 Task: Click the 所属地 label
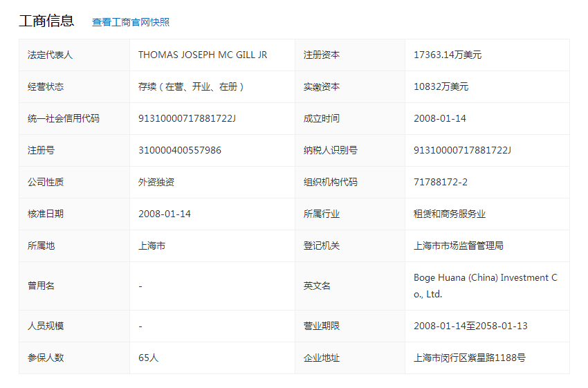[41, 246]
